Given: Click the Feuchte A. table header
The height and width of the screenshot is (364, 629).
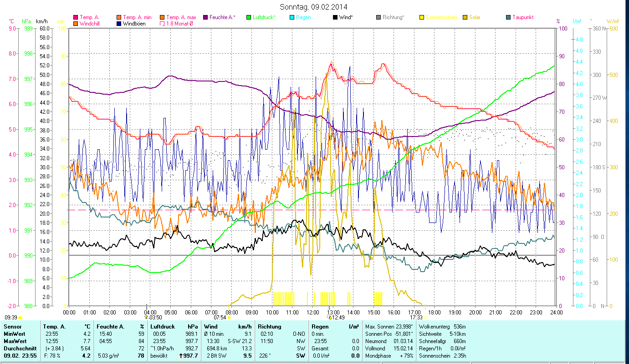Looking at the screenshot, I should point(110,327).
